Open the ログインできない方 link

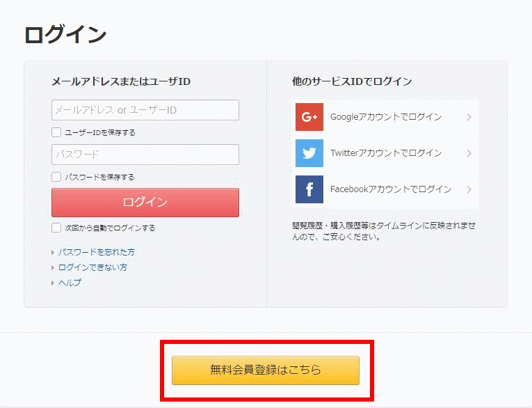[92, 267]
